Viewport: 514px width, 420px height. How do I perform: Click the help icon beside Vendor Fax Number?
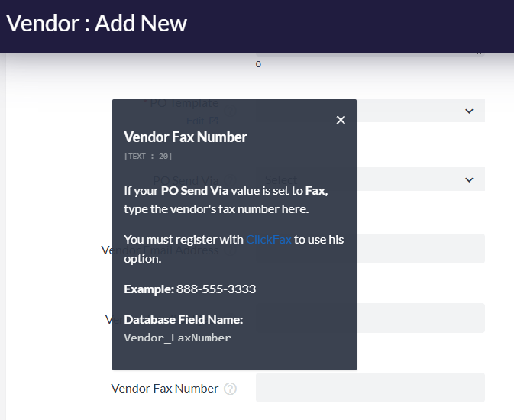[x=230, y=389]
